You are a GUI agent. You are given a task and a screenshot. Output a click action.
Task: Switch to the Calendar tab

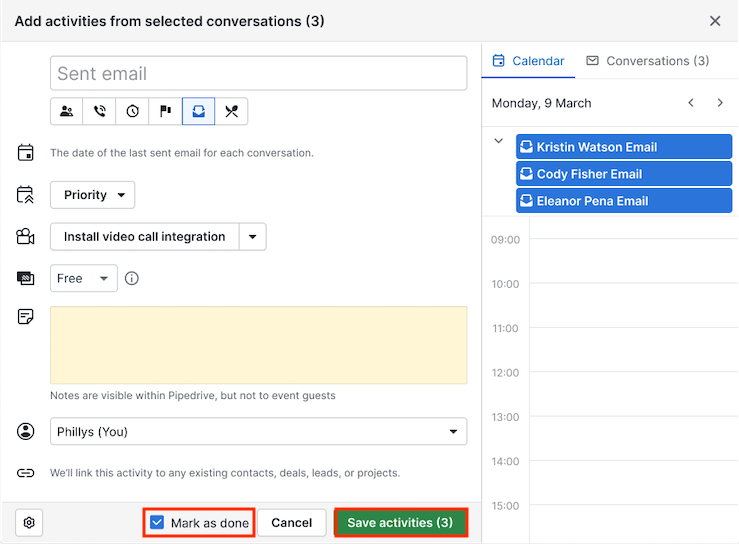pos(529,61)
